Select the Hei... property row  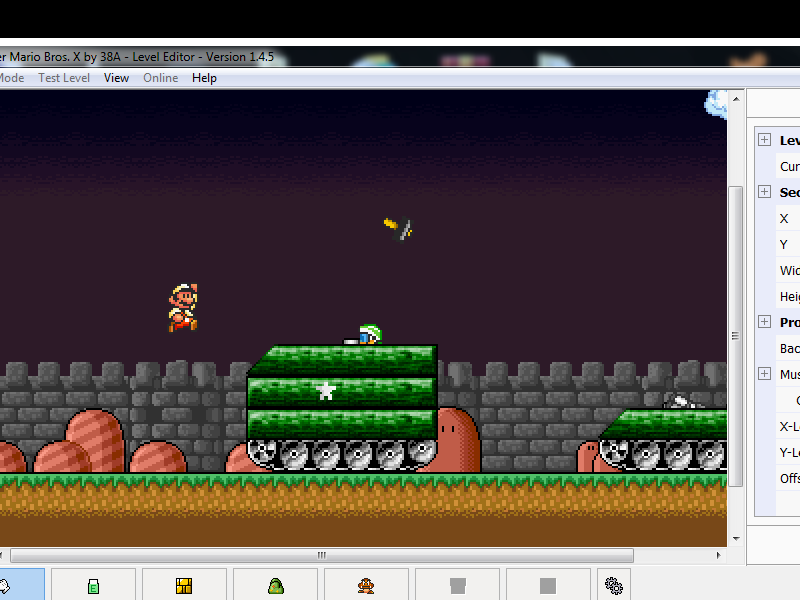click(x=788, y=297)
